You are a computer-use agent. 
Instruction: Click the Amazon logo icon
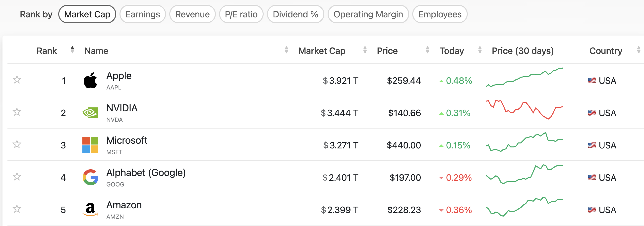tap(90, 210)
